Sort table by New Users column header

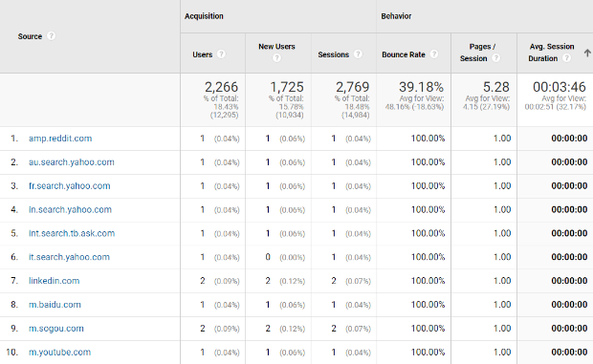coord(276,47)
